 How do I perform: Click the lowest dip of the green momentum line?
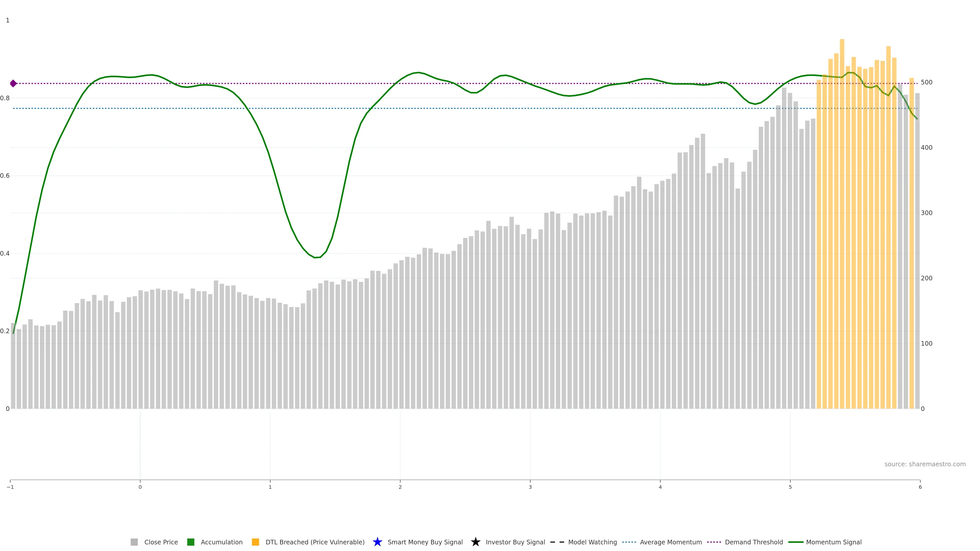[316, 257]
